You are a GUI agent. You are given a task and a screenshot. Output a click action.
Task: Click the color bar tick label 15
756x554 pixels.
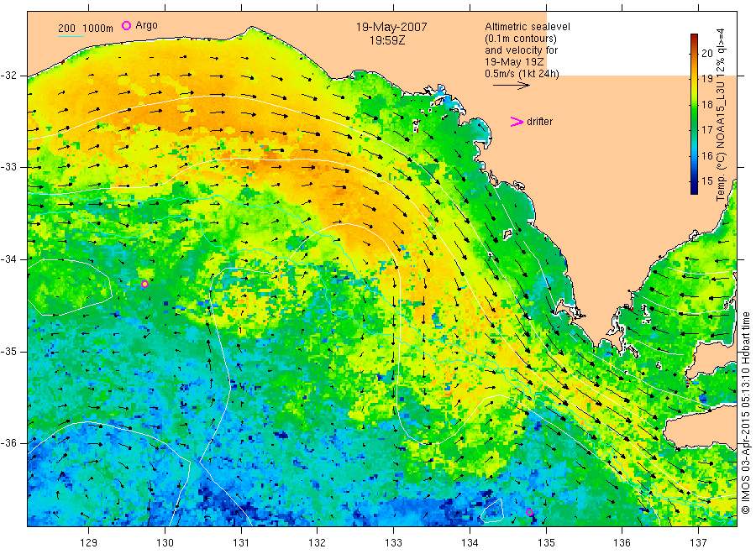(x=706, y=181)
